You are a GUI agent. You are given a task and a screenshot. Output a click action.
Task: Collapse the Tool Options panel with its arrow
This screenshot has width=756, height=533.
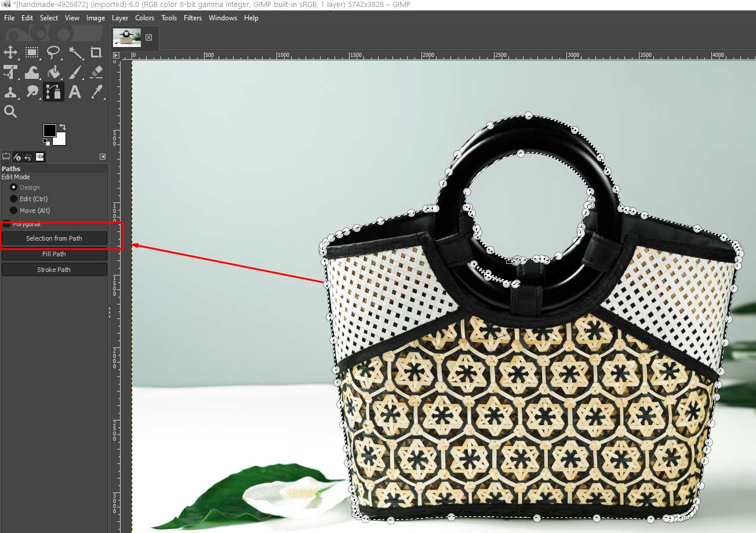tap(103, 156)
